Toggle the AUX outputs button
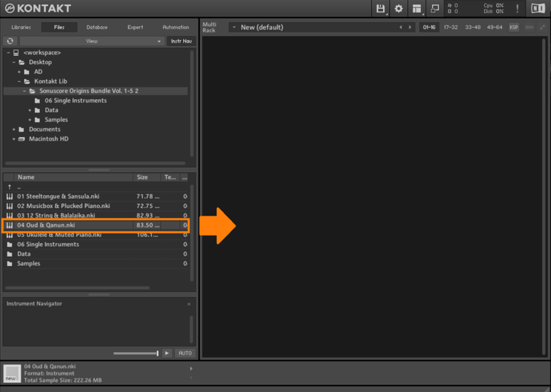This screenshot has height=392, width=551. 529,28
